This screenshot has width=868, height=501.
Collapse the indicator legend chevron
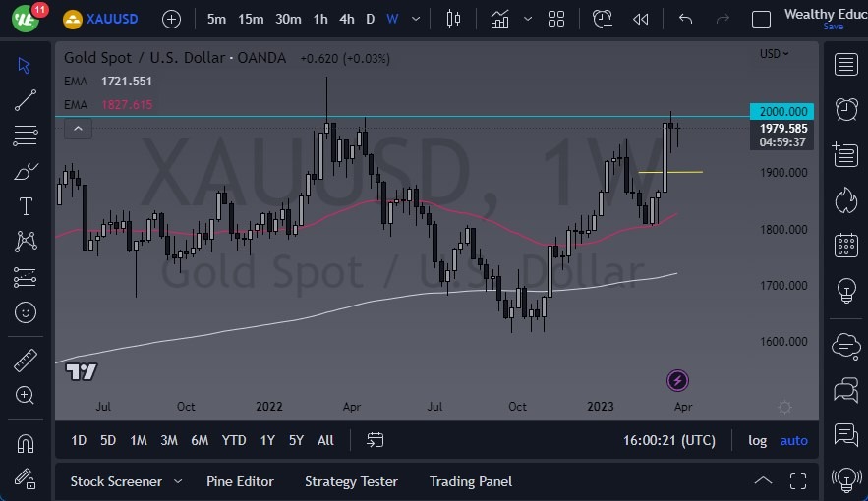[x=78, y=128]
